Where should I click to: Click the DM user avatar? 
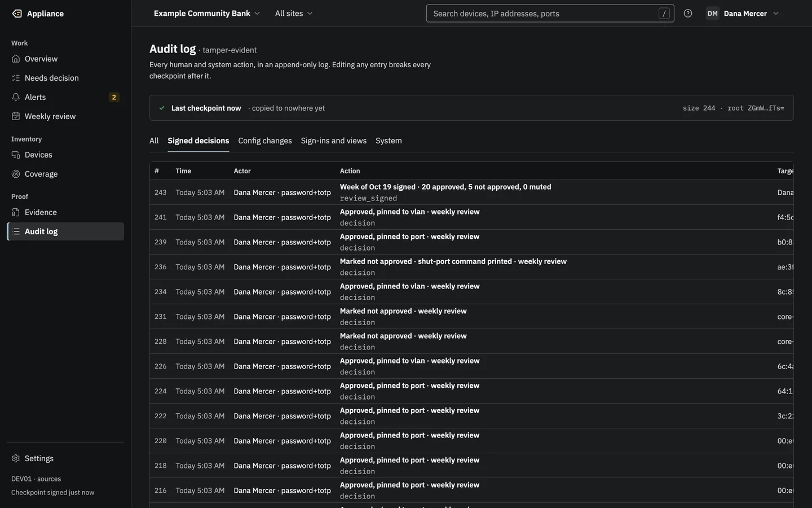713,14
